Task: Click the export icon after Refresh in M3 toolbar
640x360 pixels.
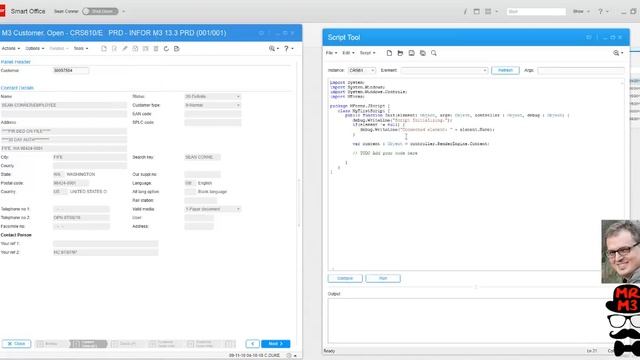Action: click(177, 49)
